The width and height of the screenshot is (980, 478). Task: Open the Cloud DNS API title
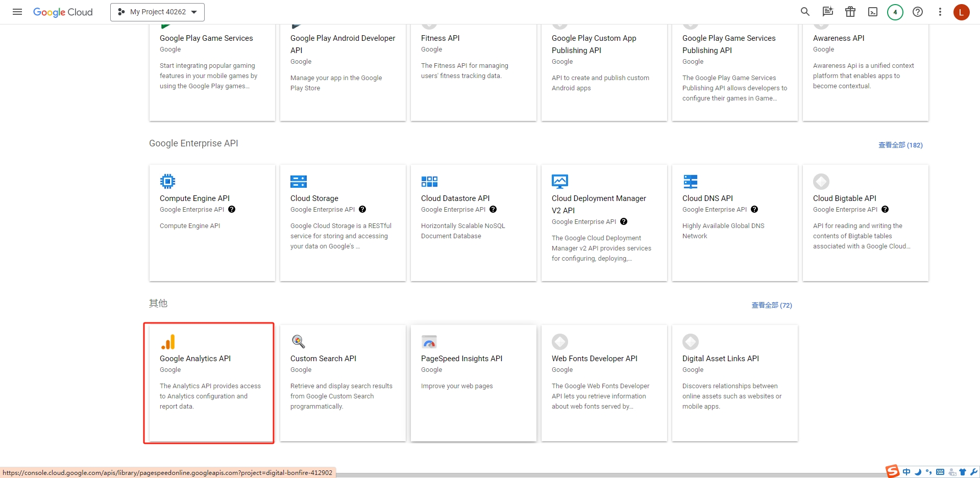(x=707, y=198)
